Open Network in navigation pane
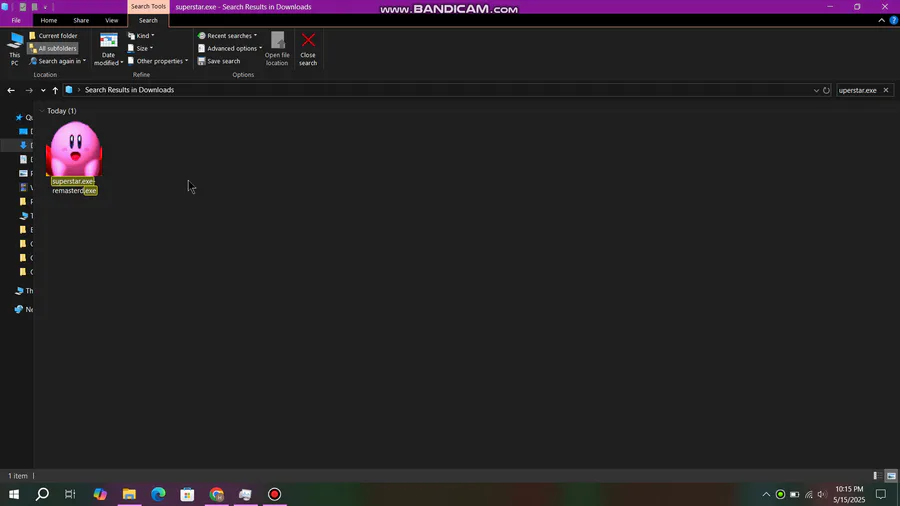This screenshot has height=506, width=900. 24,309
